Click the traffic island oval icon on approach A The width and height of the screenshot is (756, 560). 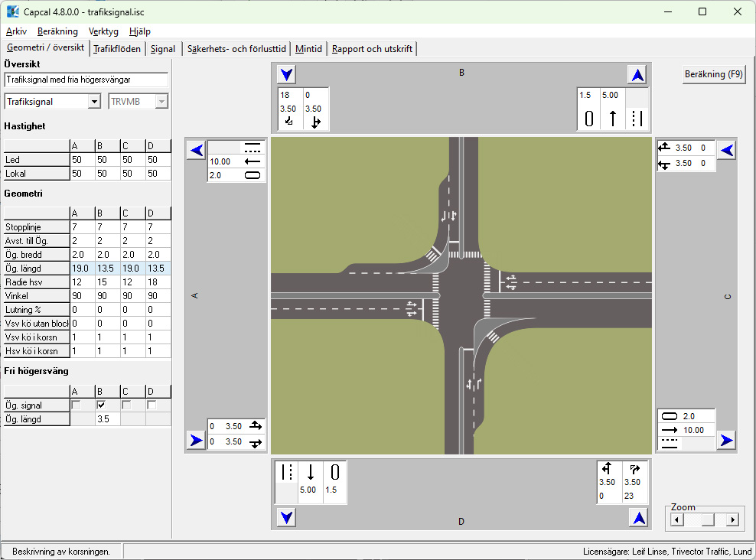click(x=252, y=175)
